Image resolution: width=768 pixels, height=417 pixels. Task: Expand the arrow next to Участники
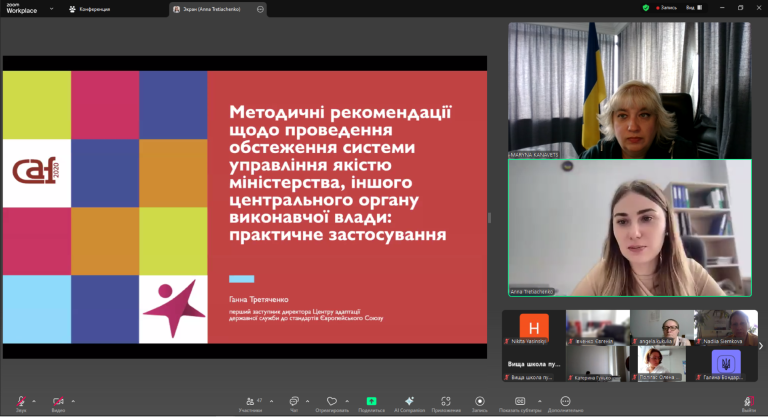click(271, 401)
